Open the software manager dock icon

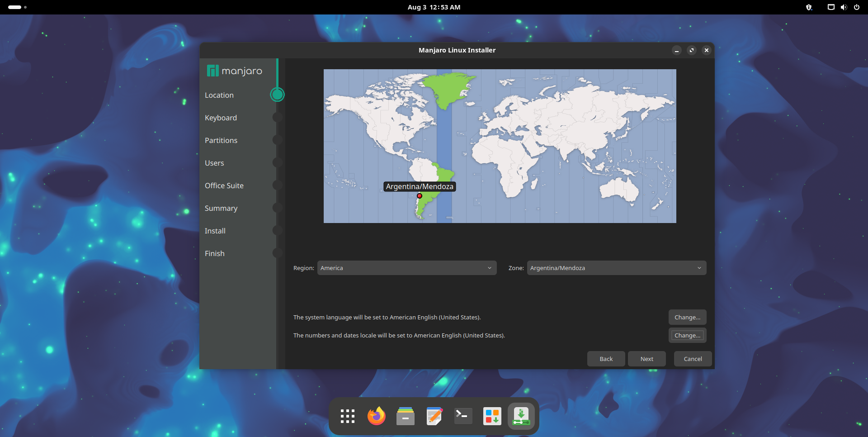tap(492, 416)
